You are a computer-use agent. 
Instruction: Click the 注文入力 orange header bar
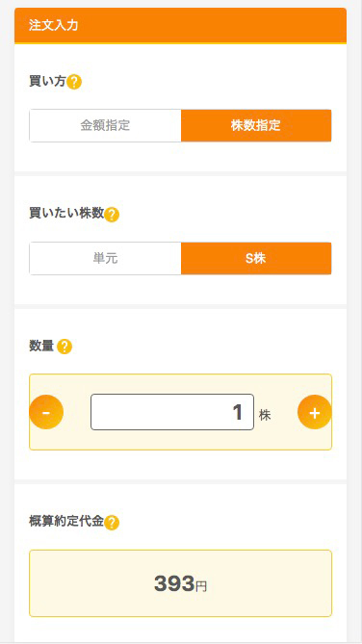[180, 25]
